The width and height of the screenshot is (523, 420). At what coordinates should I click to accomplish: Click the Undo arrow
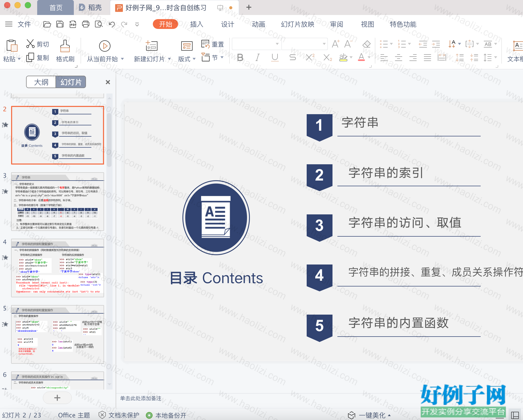click(112, 24)
